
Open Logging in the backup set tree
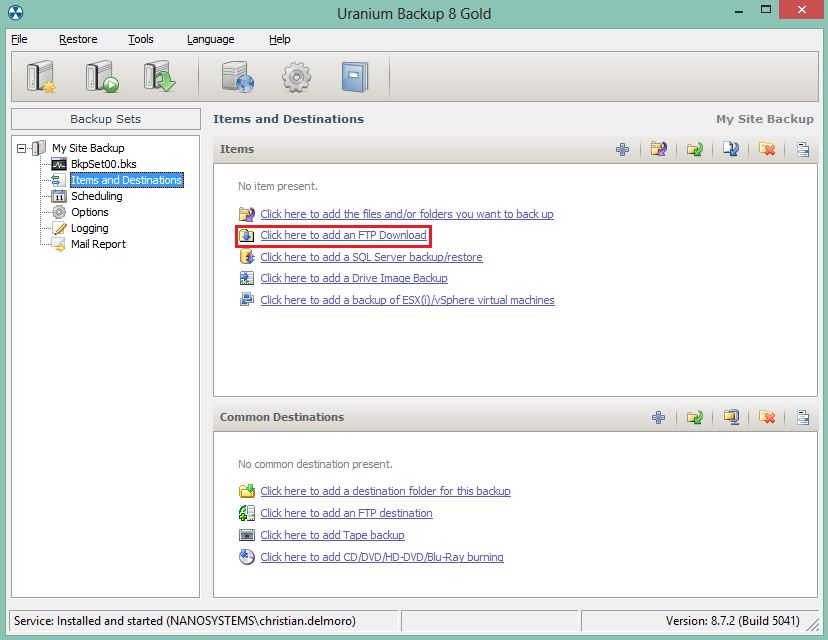tap(90, 228)
